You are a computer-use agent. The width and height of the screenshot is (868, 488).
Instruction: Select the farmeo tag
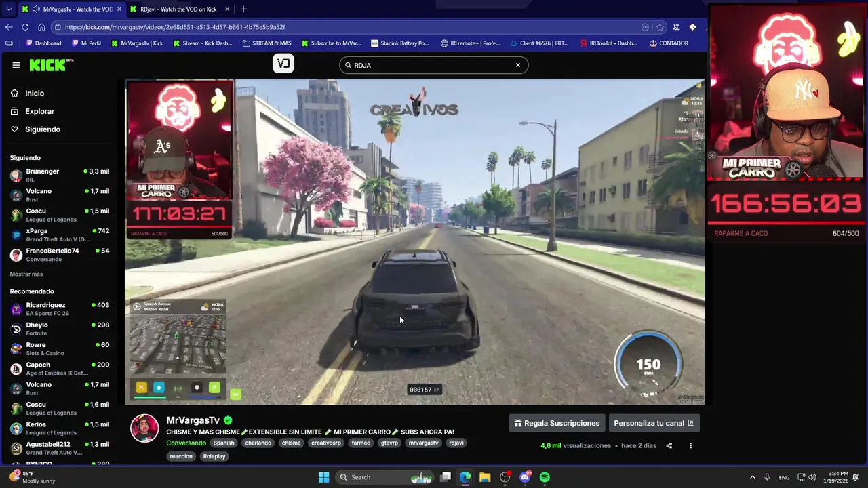coord(361,443)
